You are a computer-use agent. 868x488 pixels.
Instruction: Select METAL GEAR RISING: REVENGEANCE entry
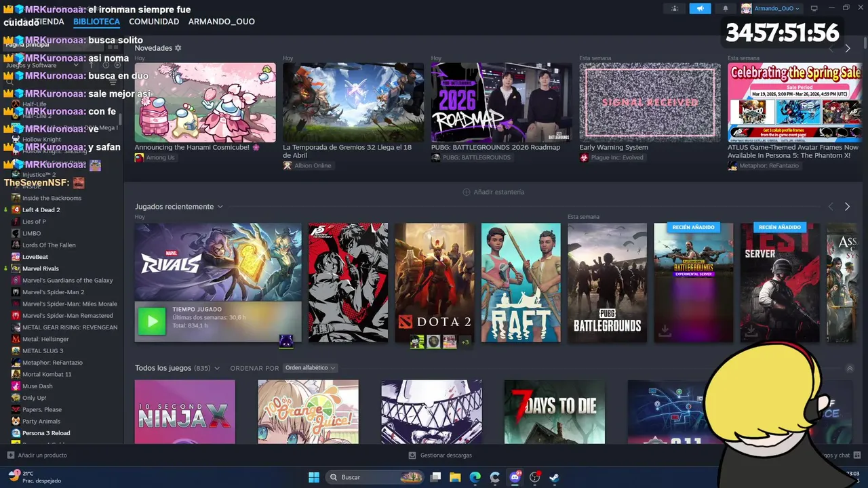point(69,327)
